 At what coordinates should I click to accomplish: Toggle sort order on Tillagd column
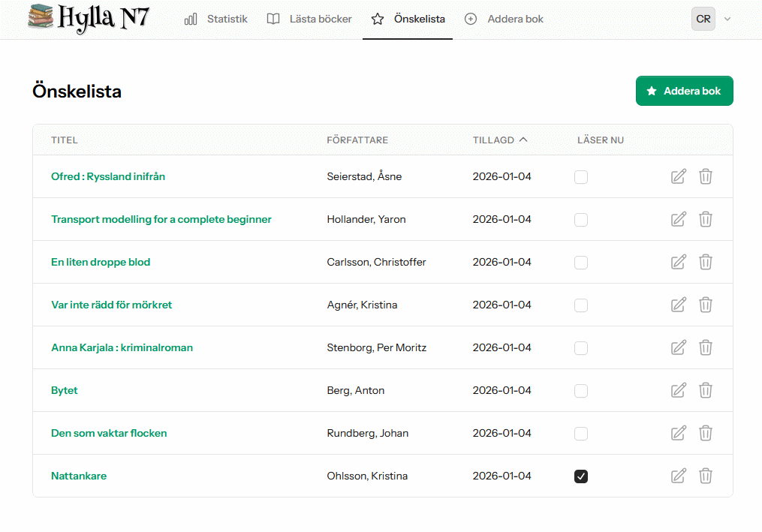coord(500,140)
